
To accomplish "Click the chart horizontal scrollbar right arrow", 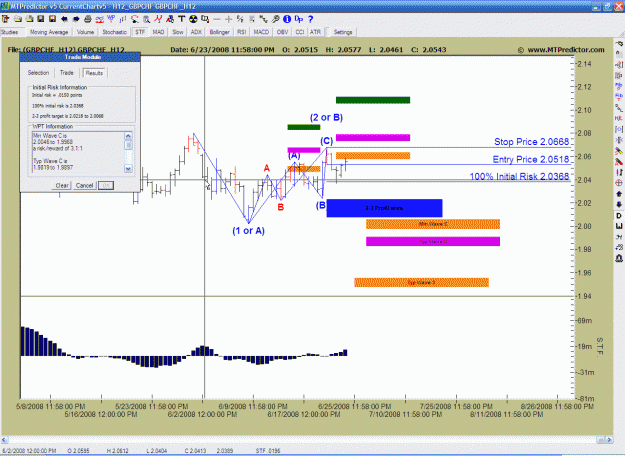I will point(609,440).
